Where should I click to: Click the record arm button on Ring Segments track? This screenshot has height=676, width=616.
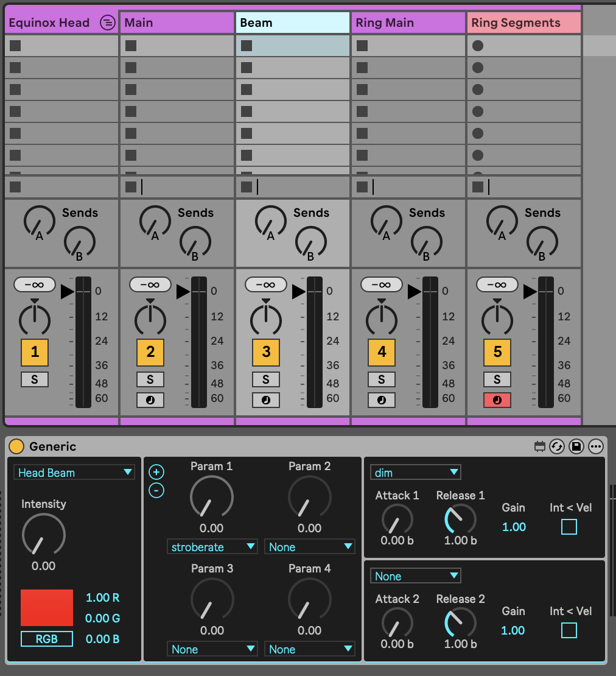point(497,400)
